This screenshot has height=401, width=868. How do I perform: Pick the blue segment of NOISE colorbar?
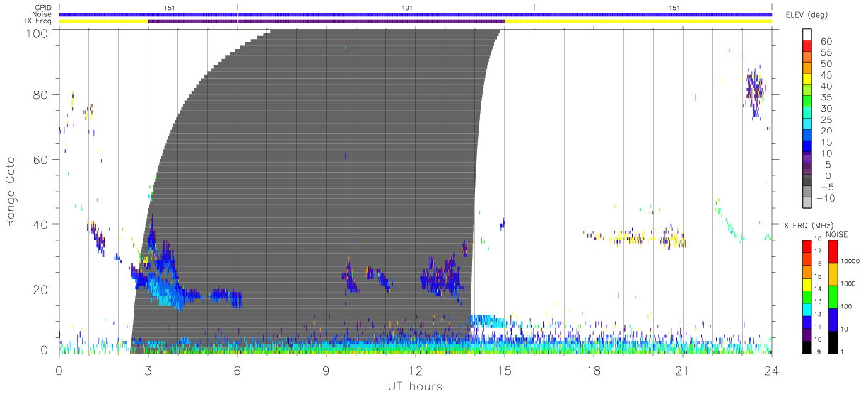[x=833, y=319]
